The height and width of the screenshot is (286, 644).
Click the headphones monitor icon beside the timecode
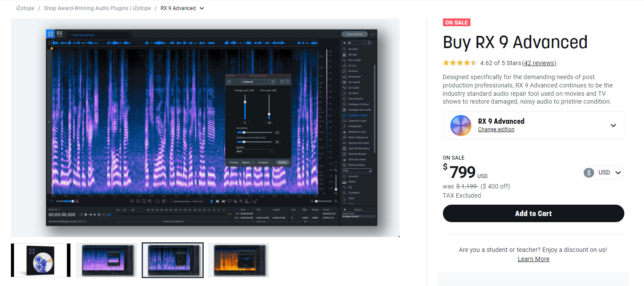(x=81, y=215)
